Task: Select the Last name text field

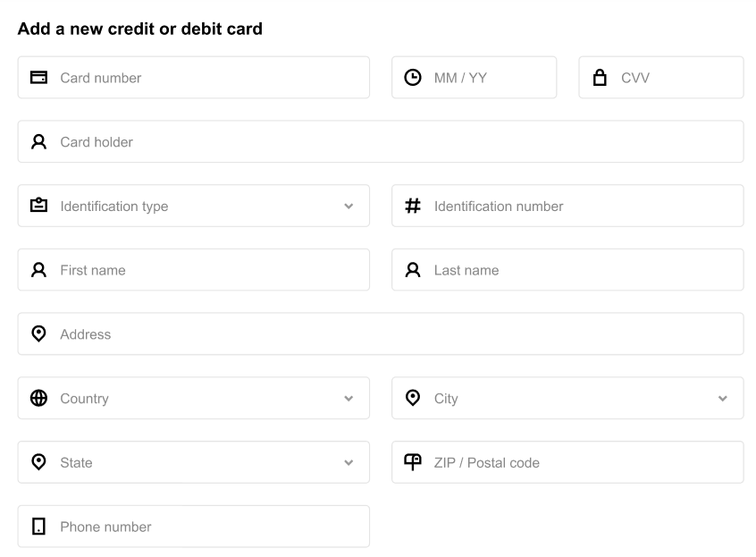Action: tap(567, 270)
